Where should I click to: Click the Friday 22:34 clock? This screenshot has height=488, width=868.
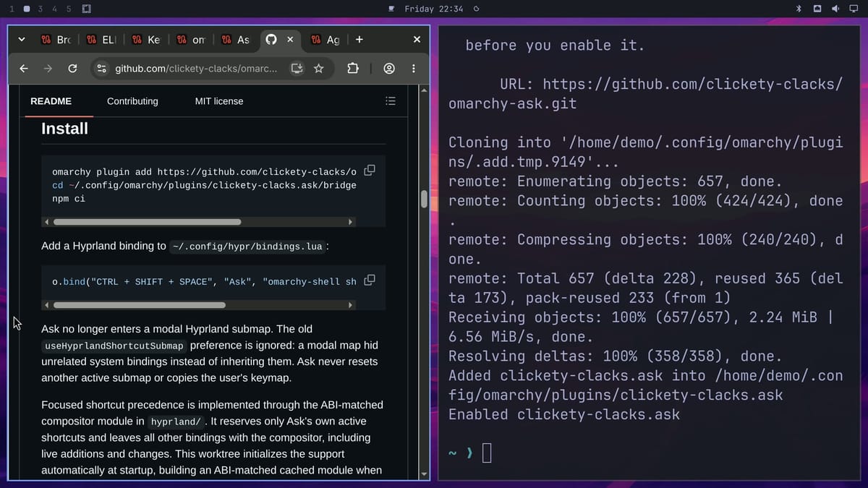(434, 9)
